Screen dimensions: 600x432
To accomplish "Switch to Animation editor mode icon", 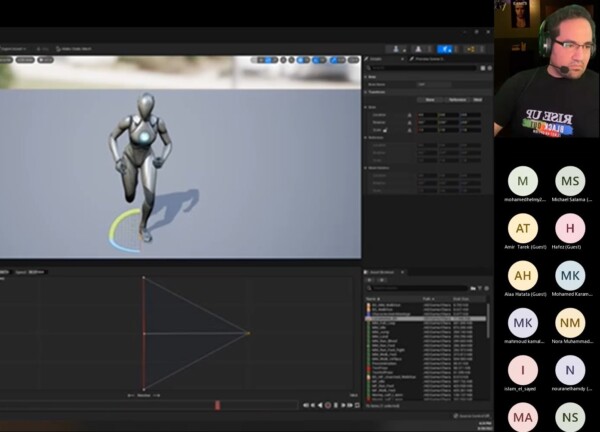I will (x=445, y=47).
